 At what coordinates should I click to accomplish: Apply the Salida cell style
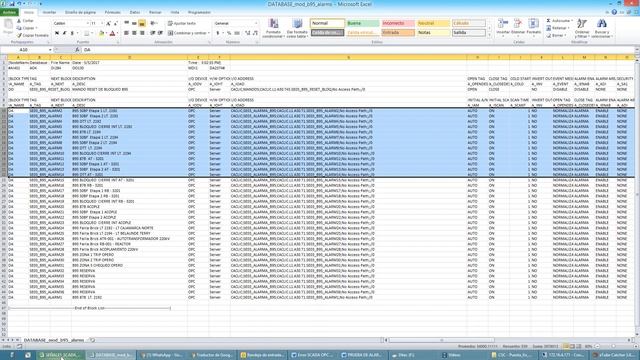pos(469,33)
